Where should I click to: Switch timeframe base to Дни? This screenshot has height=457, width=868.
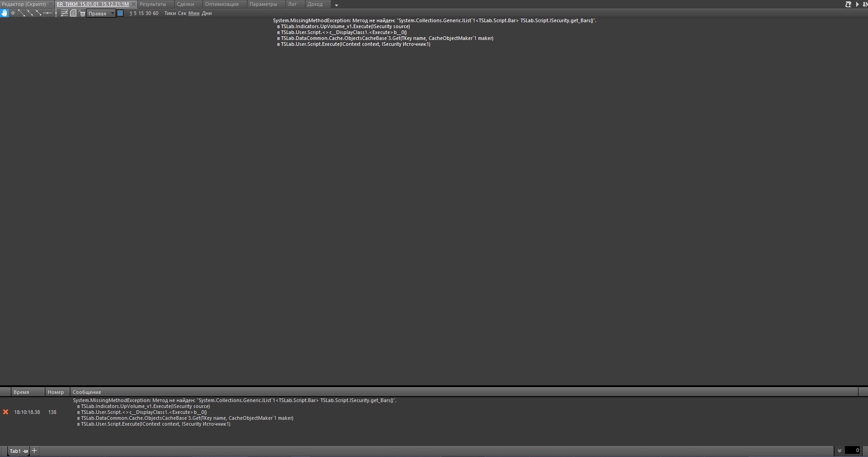coord(207,14)
